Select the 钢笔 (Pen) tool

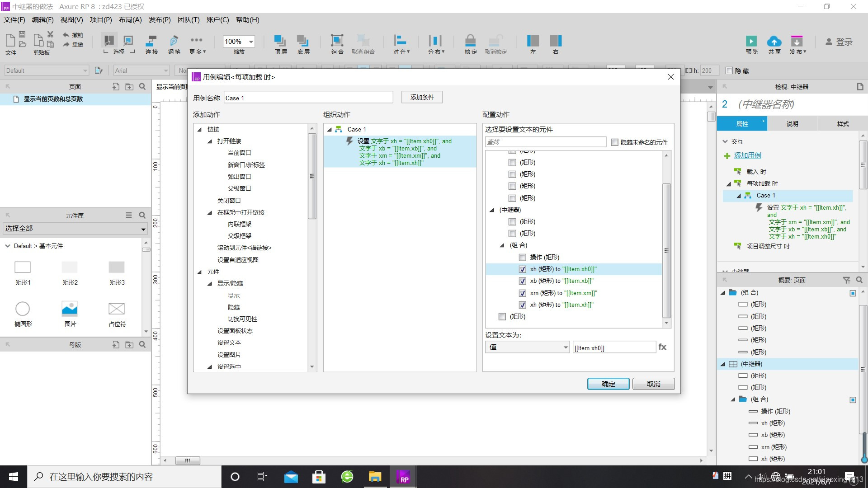pos(174,41)
